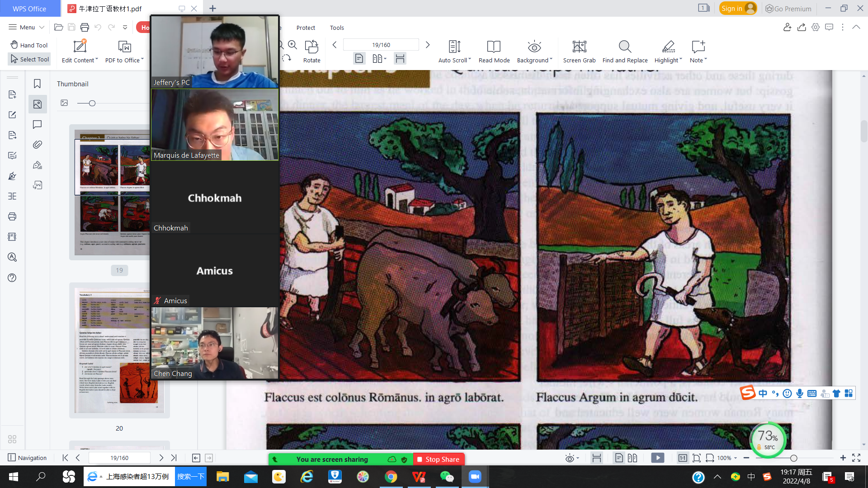868x488 pixels.
Task: Start slideshow play button
Action: point(658,458)
